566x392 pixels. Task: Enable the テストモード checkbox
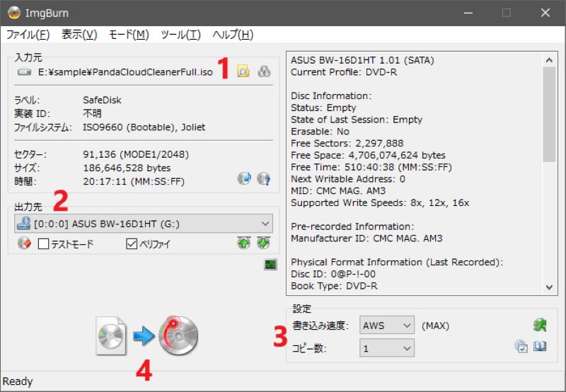pos(43,244)
